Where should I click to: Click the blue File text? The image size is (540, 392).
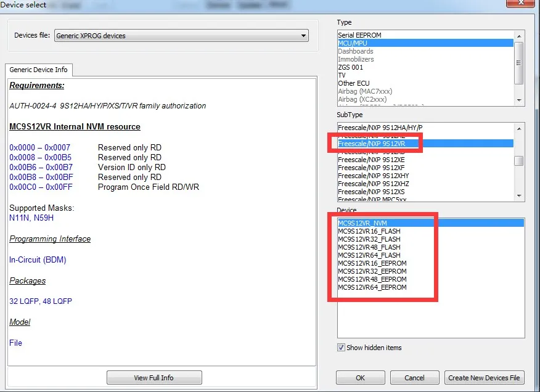coord(15,343)
